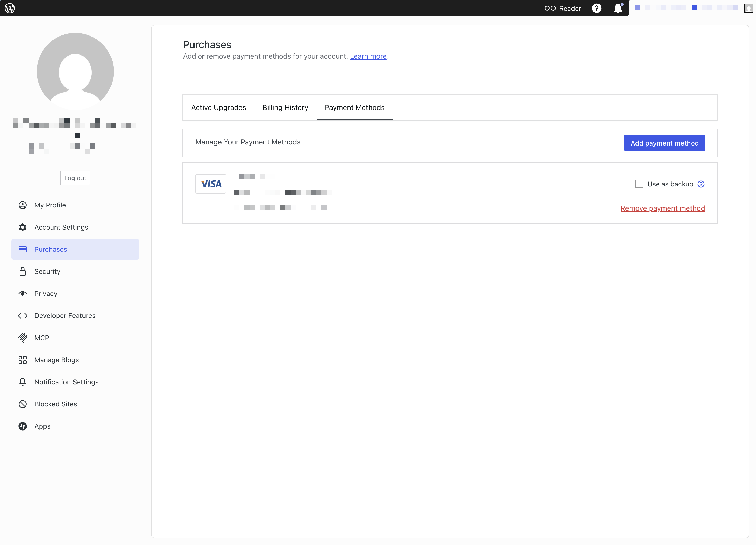This screenshot has width=756, height=545.
Task: Click the WordPress logo icon
Action: pyautogui.click(x=10, y=8)
